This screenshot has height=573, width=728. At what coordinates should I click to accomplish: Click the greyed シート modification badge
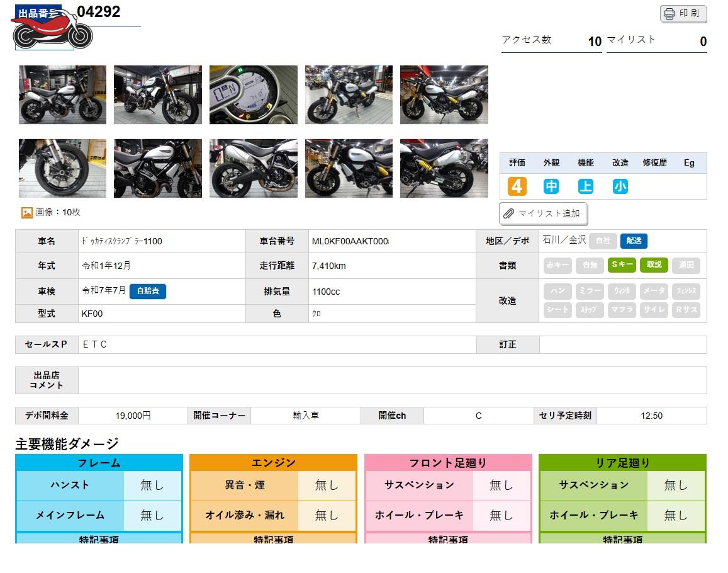coord(557,310)
